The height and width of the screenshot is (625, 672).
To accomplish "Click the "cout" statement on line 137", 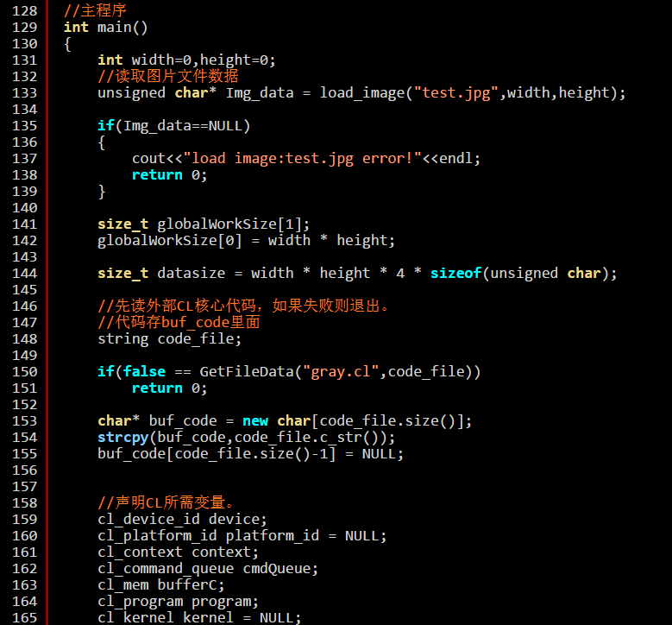I will pos(306,158).
